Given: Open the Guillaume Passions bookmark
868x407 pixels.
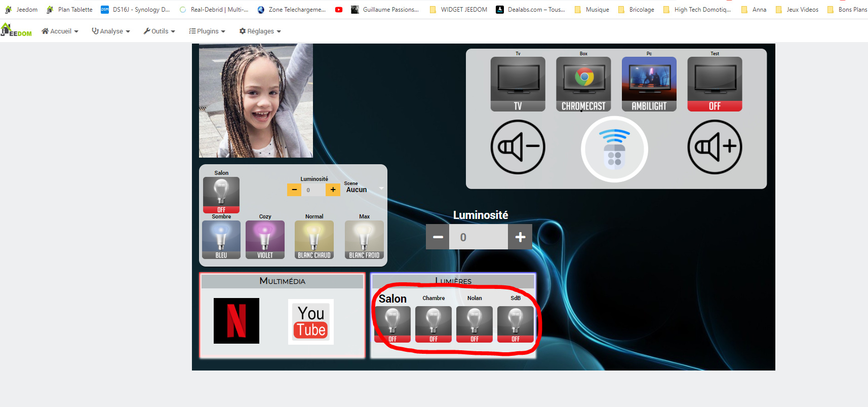Looking at the screenshot, I should click(x=385, y=9).
